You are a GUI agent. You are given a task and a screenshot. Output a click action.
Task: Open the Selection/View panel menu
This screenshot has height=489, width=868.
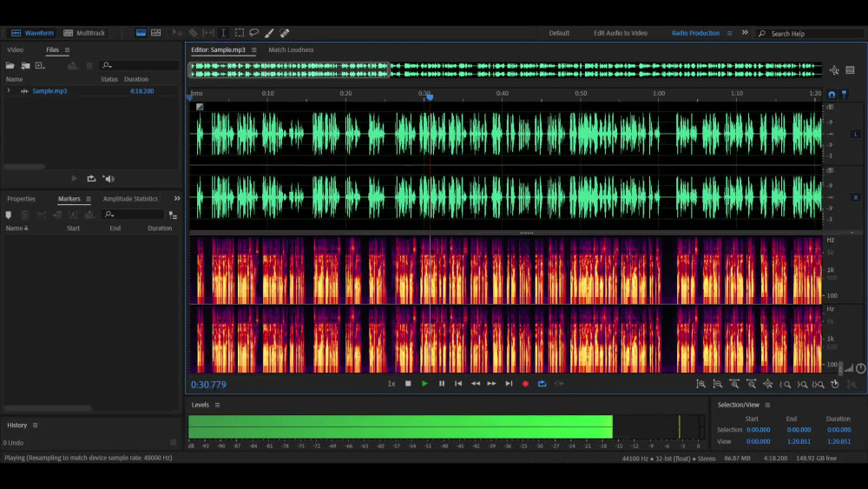[767, 405]
